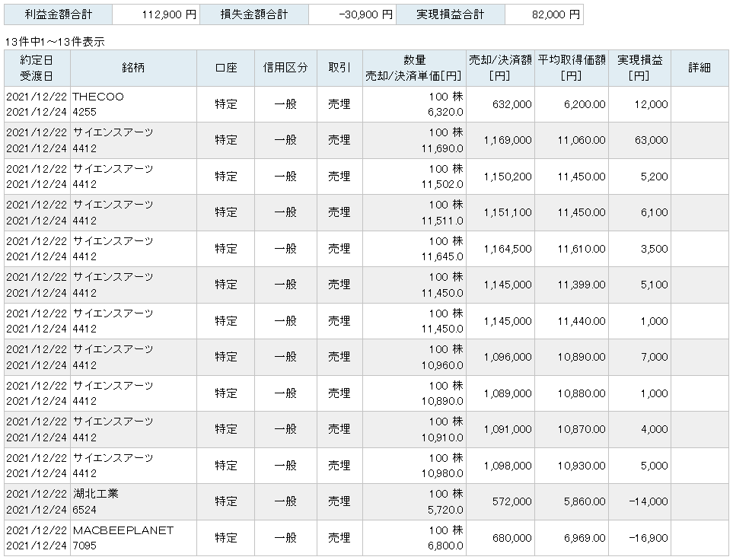Click the 1,091,000 sale amount cell
Image resolution: width=733 pixels, height=560 pixels.
point(500,429)
